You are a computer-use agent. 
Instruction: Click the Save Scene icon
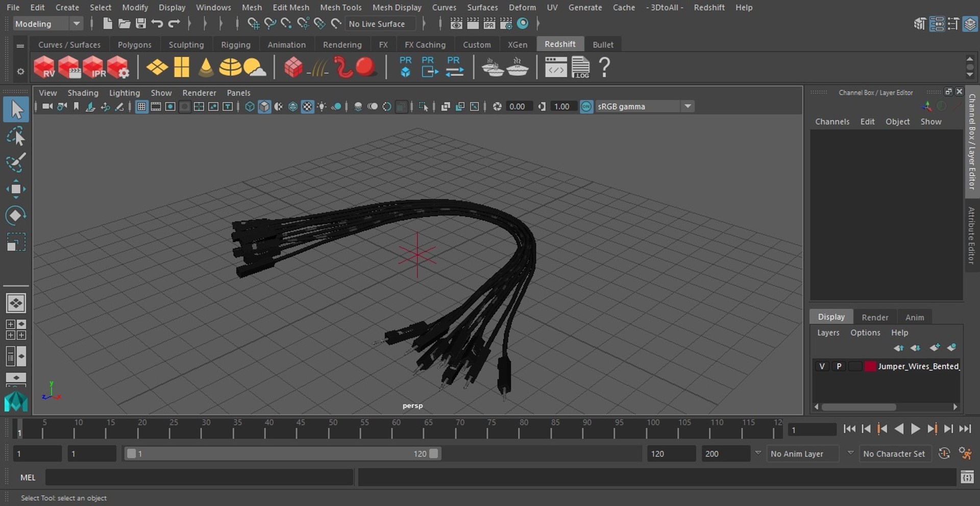pos(141,23)
